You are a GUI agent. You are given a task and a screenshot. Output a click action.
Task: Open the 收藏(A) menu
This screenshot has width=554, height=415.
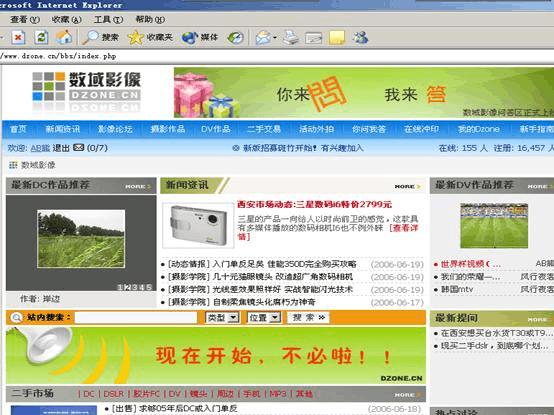pyautogui.click(x=66, y=19)
